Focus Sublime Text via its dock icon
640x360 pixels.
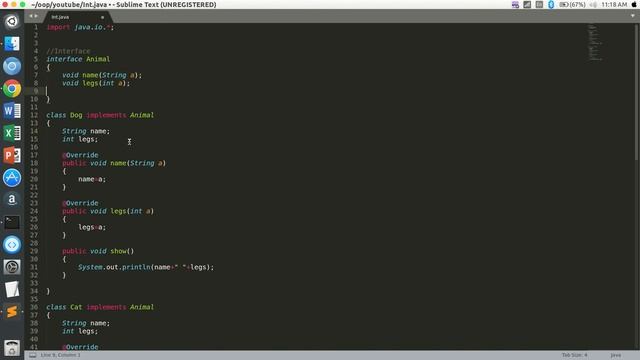12,312
